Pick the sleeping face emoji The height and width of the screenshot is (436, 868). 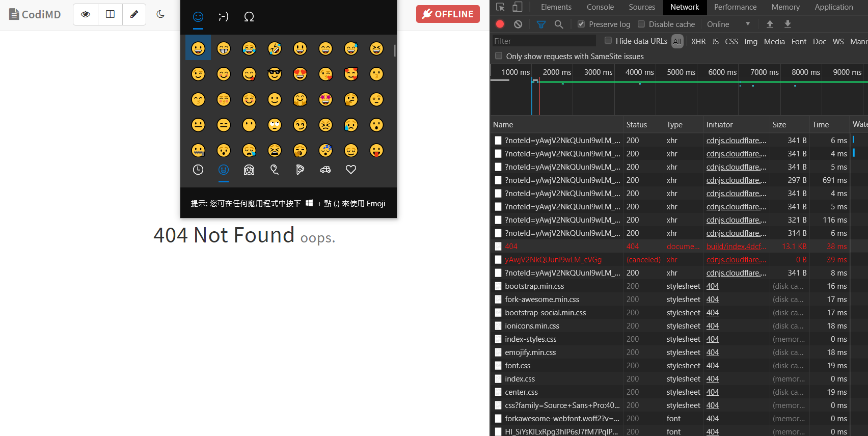tap(325, 150)
